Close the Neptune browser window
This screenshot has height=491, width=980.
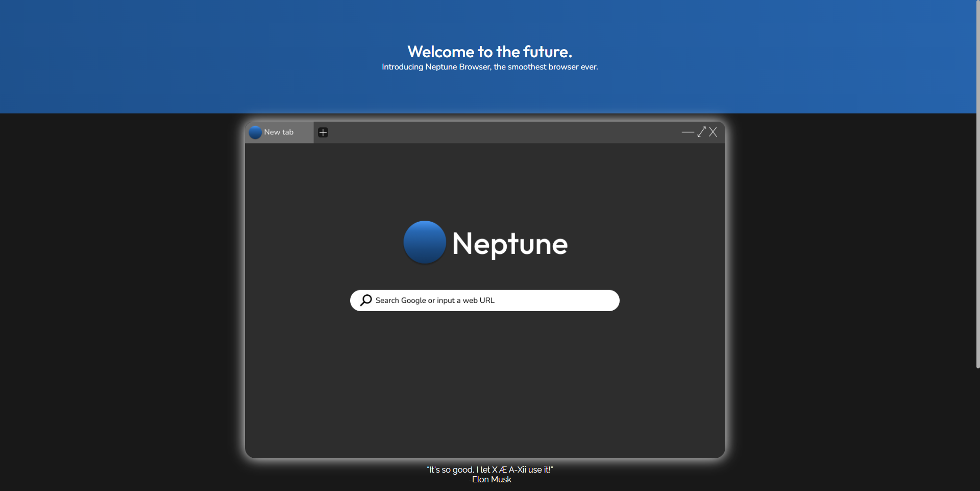pos(713,132)
